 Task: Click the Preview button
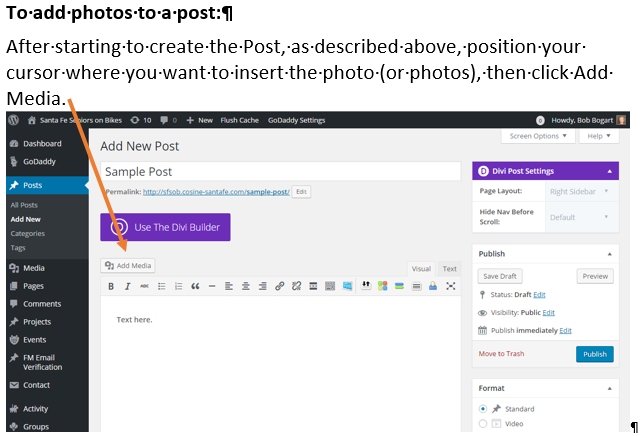[x=595, y=276]
